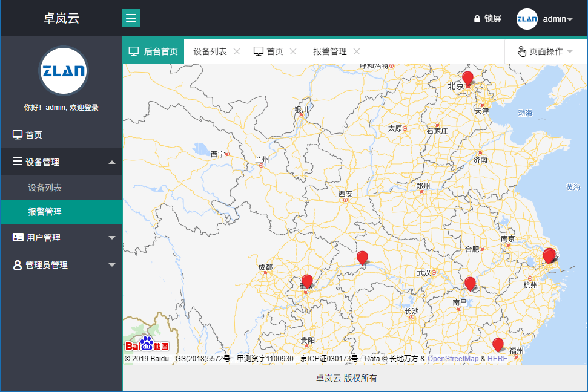Close the 首页 tab
This screenshot has width=588, height=392.
coord(293,51)
